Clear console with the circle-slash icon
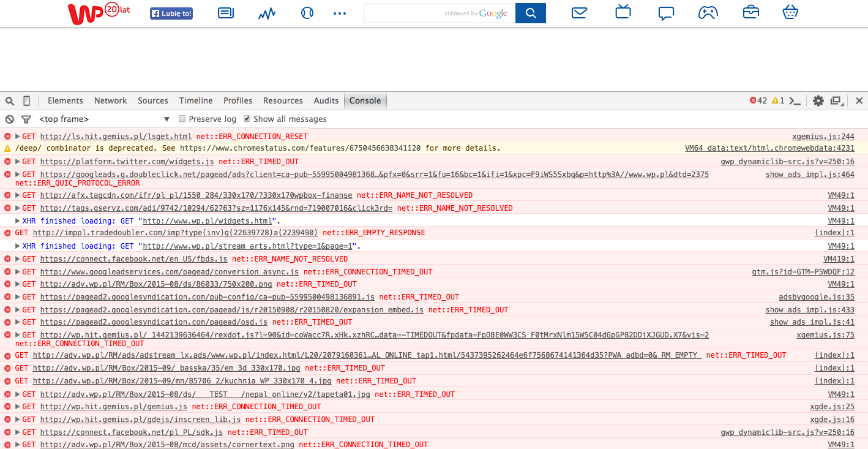 (10, 119)
